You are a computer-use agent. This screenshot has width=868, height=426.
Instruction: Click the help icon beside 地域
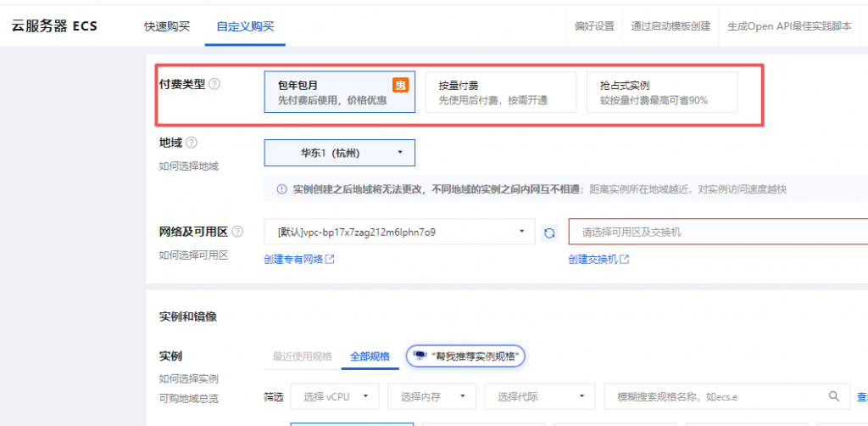point(192,143)
